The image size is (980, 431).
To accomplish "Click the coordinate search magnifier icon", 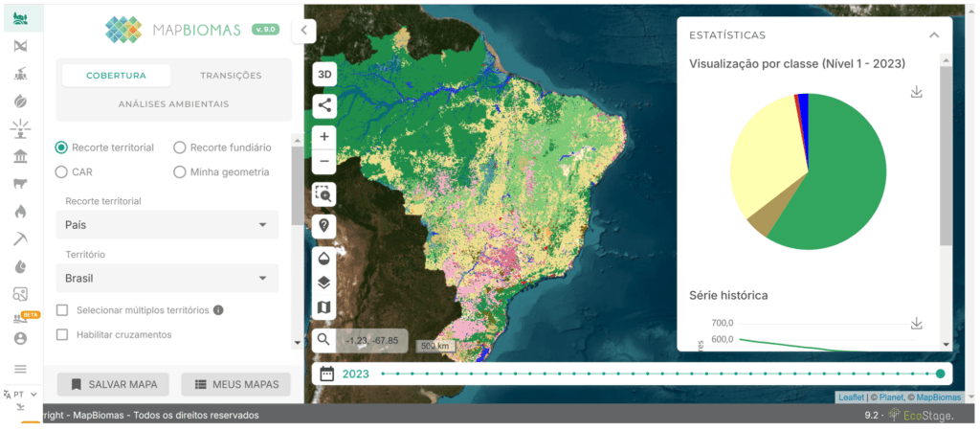I will pos(323,340).
